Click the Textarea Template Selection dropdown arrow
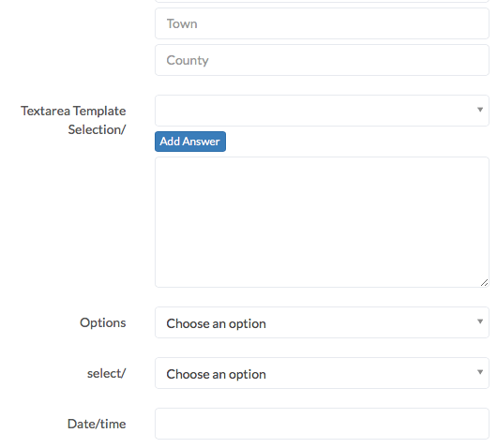 tap(480, 110)
